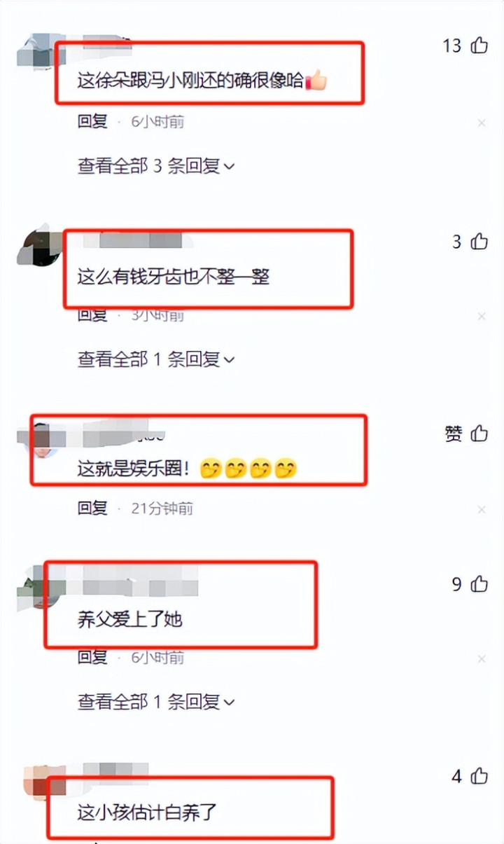This screenshot has width=504, height=844.
Task: Like the 这小孩估计白养了 comment
Action: tap(479, 775)
